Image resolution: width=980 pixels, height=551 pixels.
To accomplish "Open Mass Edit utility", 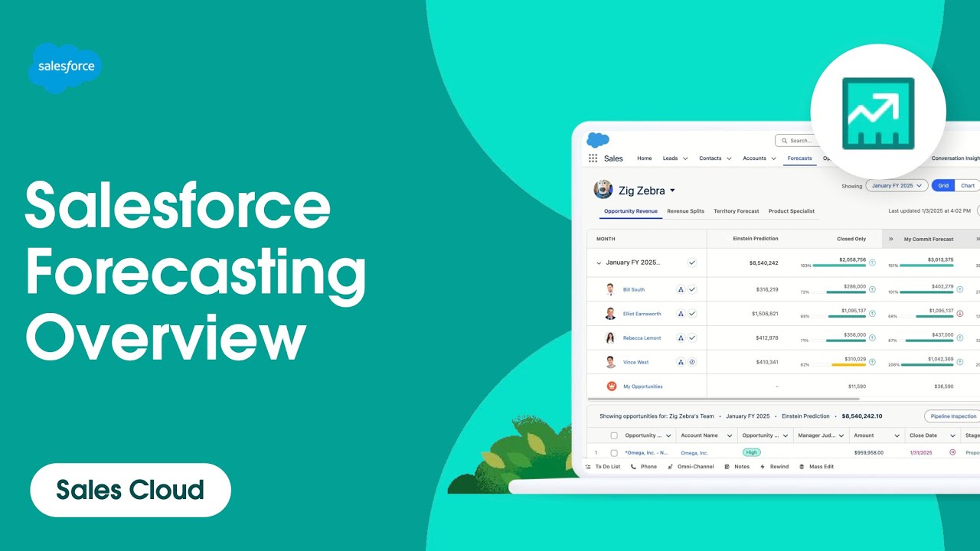I will point(816,467).
